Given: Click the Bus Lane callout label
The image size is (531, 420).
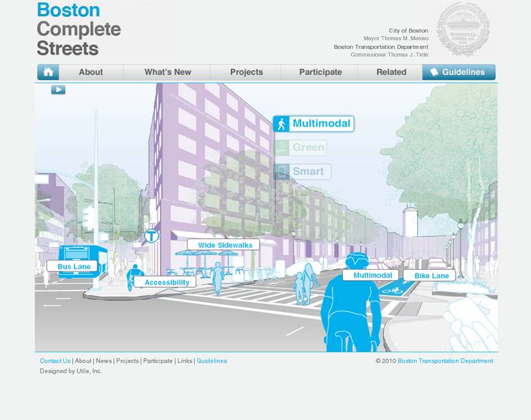Looking at the screenshot, I should click(x=73, y=266).
